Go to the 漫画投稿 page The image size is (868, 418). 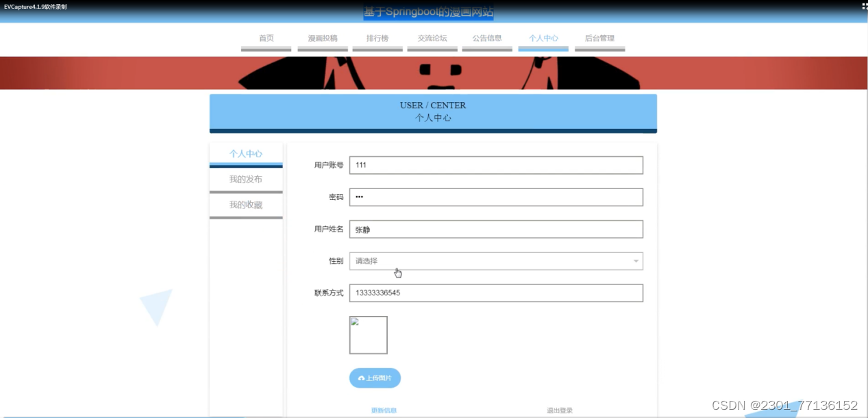tap(322, 38)
